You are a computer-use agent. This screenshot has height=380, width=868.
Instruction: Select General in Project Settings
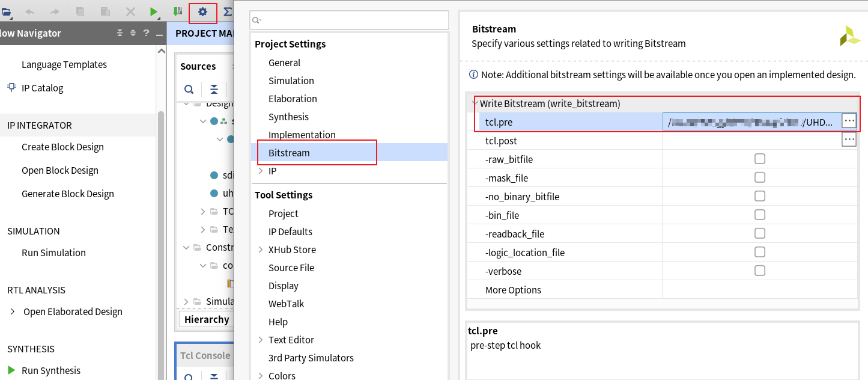(x=284, y=63)
